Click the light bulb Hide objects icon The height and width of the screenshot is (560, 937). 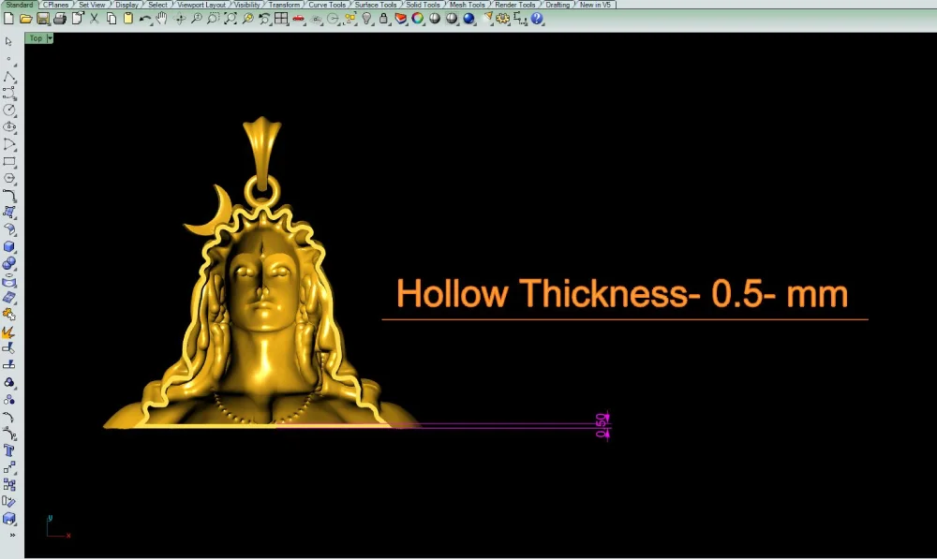[367, 19]
